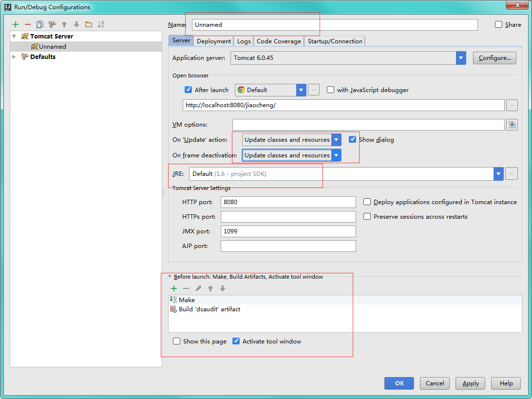Screen dimensions: 532x399
Task: Create new folder for configurations
Action: pyautogui.click(x=89, y=24)
